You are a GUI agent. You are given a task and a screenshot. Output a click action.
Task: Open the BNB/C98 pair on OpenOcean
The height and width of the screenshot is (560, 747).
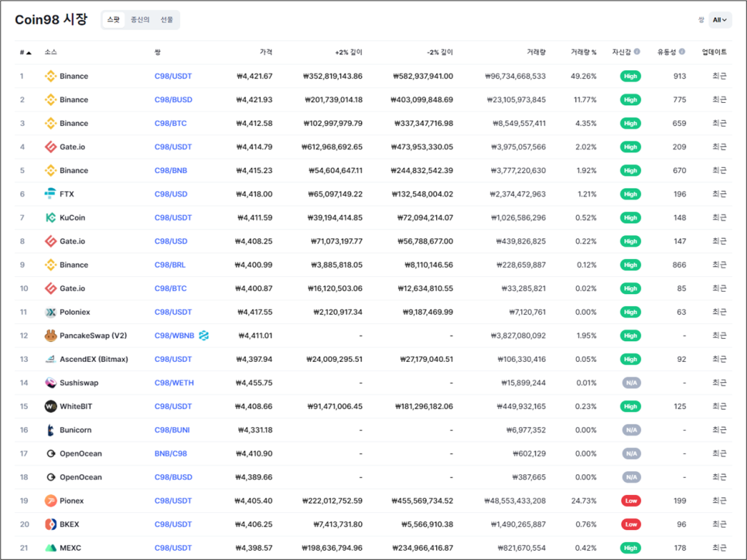[x=170, y=454]
